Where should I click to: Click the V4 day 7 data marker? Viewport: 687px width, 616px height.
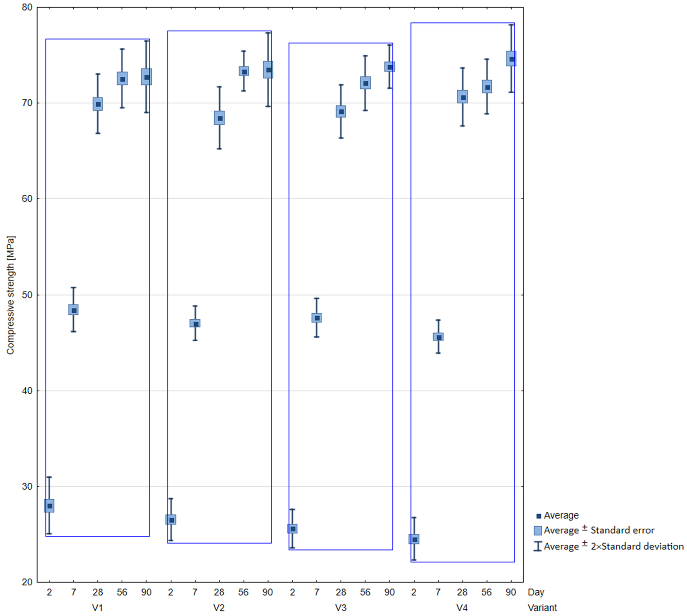click(439, 337)
